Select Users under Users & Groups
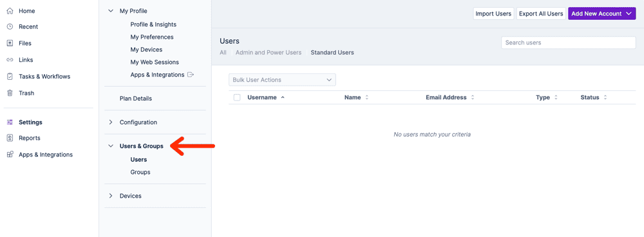 (x=138, y=159)
